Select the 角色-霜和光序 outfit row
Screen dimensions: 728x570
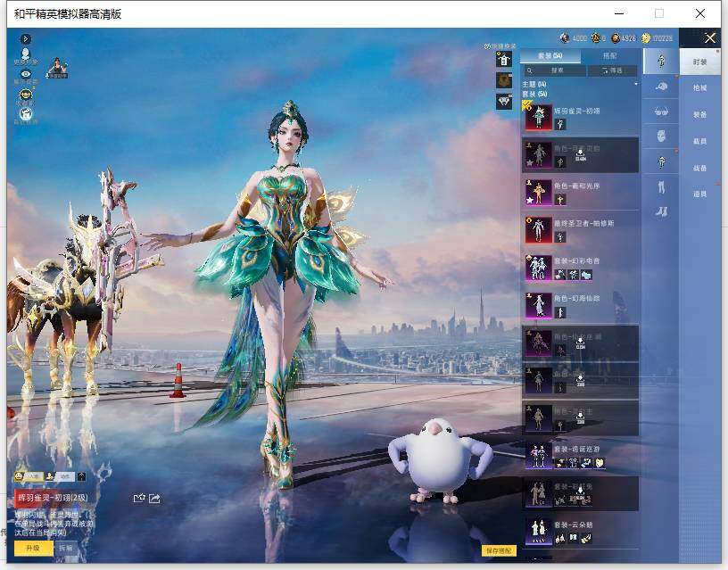581,192
